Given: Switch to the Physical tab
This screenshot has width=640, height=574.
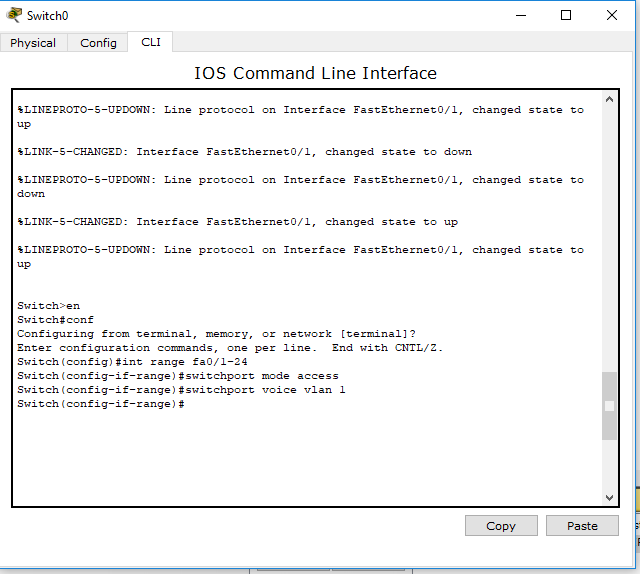Looking at the screenshot, I should 33,43.
